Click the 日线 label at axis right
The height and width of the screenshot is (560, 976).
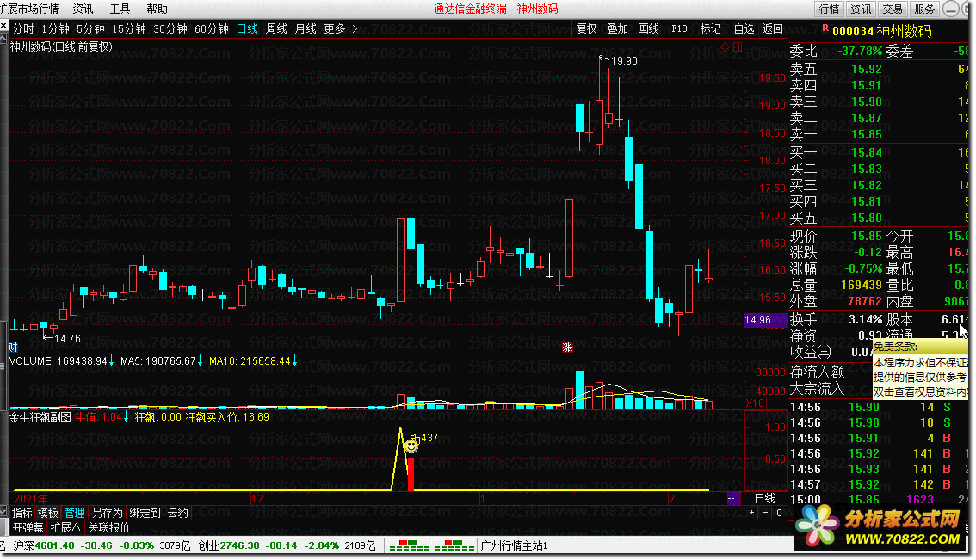pos(765,498)
